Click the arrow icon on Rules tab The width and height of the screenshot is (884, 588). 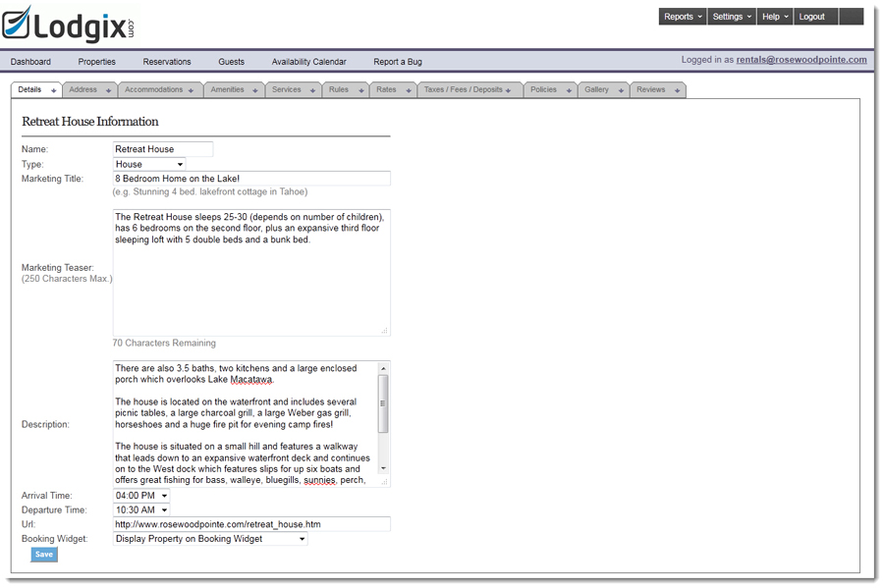tap(360, 90)
